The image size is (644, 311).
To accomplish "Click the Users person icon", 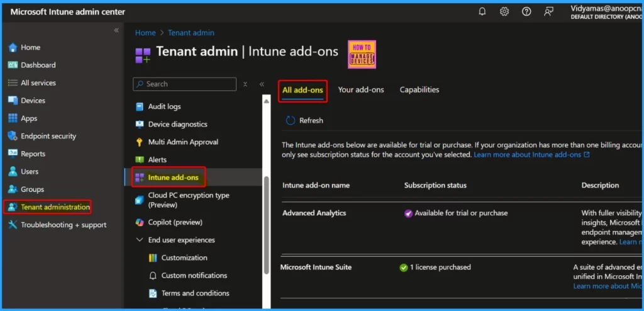I will (13, 171).
